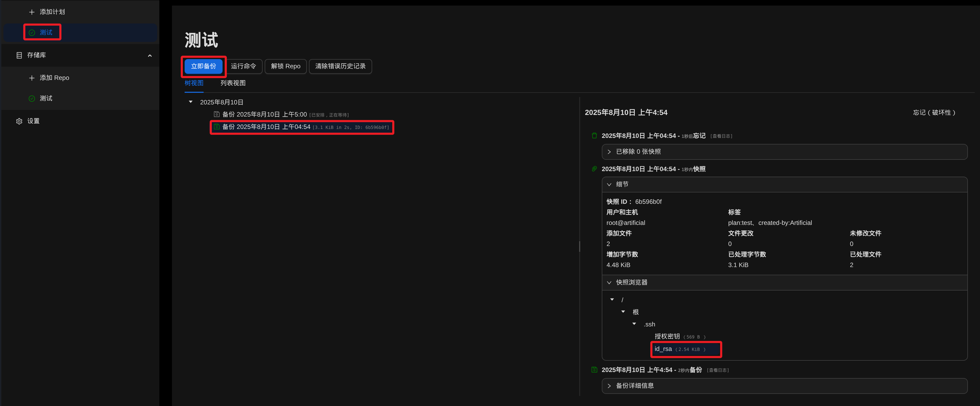Click the 解锁 Repo button

point(285,66)
